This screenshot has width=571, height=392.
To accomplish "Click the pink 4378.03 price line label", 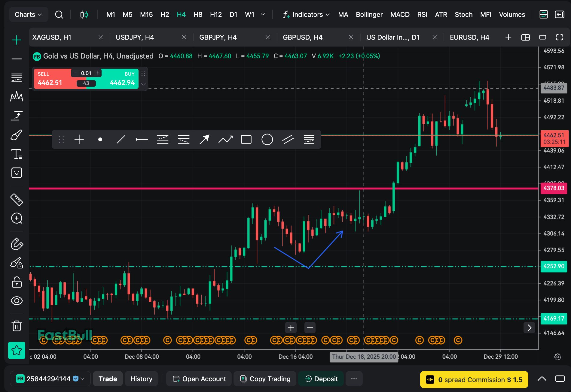I will point(554,188).
